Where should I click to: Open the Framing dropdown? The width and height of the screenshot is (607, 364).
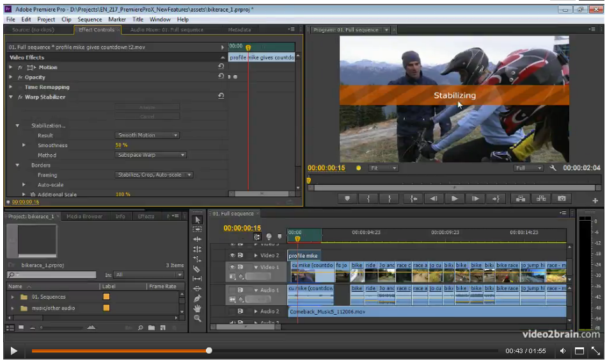(154, 175)
